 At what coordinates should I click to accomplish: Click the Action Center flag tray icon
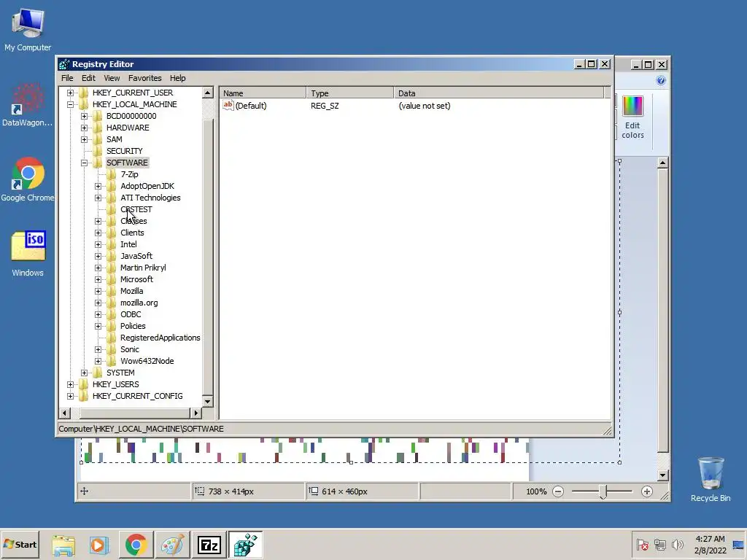pos(642,544)
